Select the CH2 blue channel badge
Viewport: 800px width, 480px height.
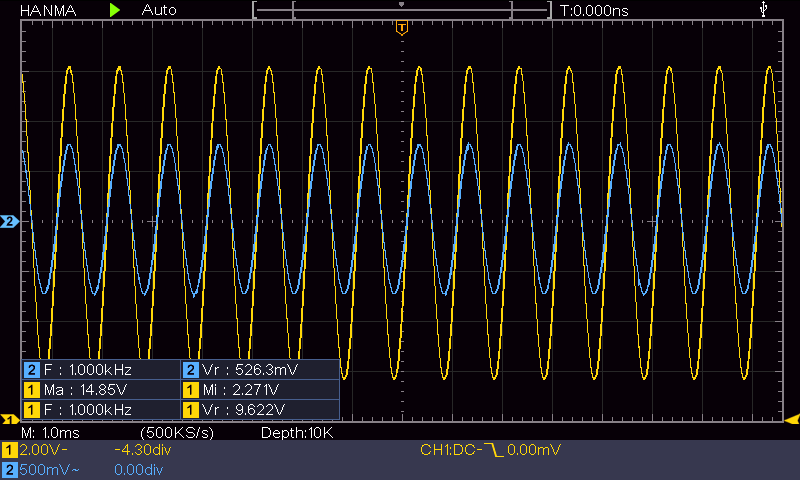[10, 469]
